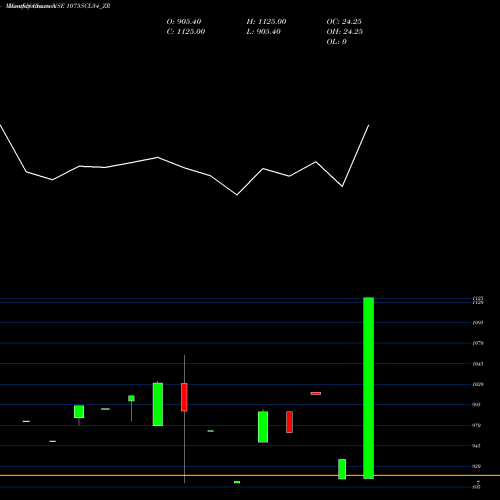Click the open price reading O: 905.40

point(184,22)
